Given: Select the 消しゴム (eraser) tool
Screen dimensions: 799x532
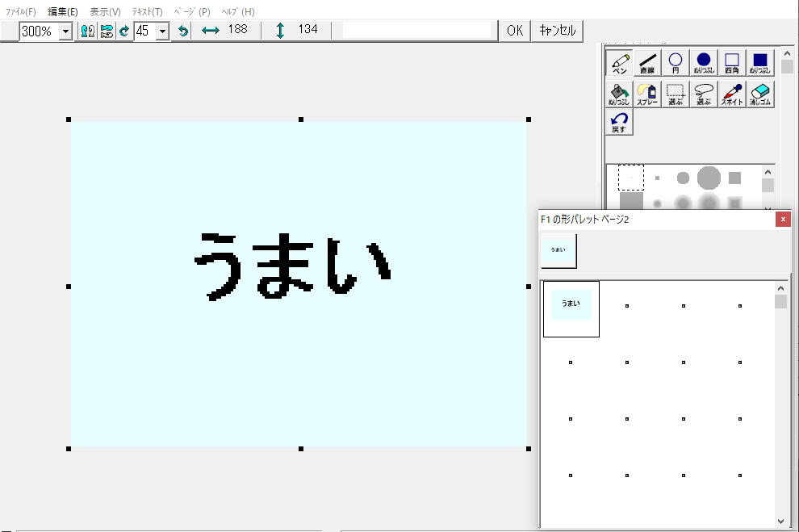Looking at the screenshot, I should pyautogui.click(x=759, y=94).
